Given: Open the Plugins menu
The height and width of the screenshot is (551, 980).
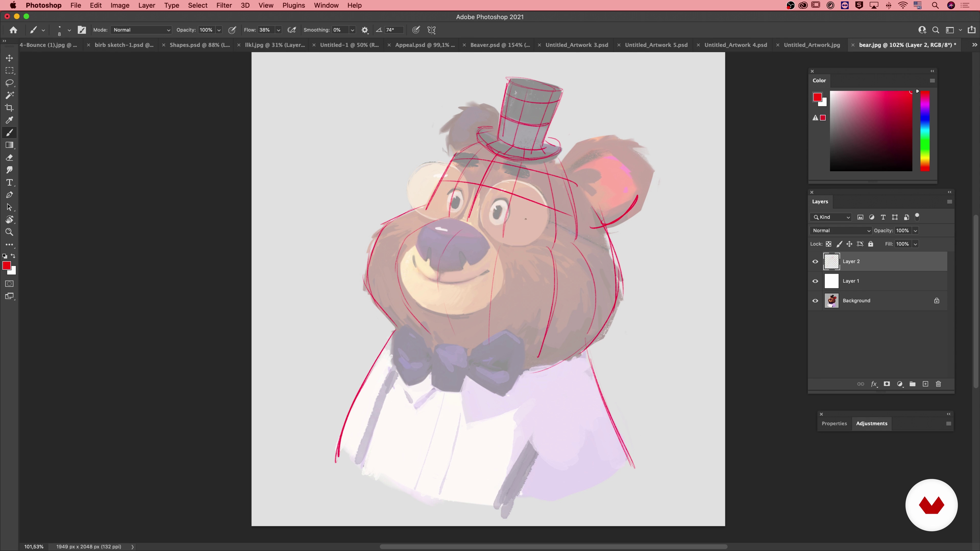Looking at the screenshot, I should [x=293, y=5].
